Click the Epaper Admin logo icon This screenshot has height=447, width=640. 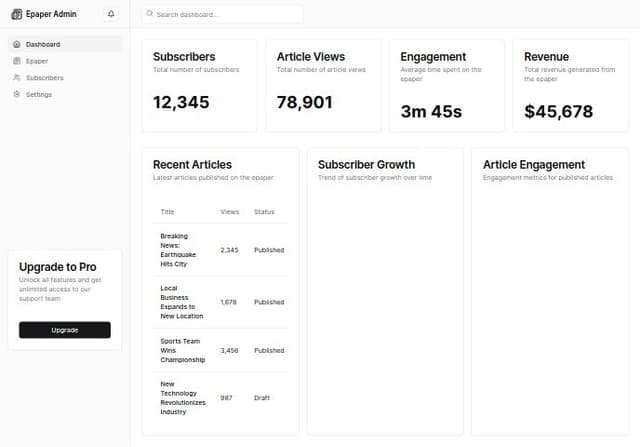pos(17,14)
